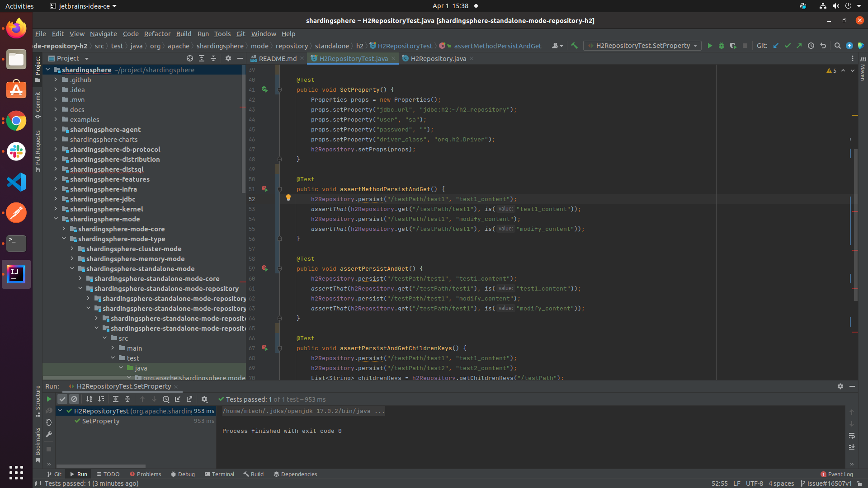This screenshot has height=488, width=868.
Task: Click the Debug bug icon in toolbar
Action: [x=722, y=46]
